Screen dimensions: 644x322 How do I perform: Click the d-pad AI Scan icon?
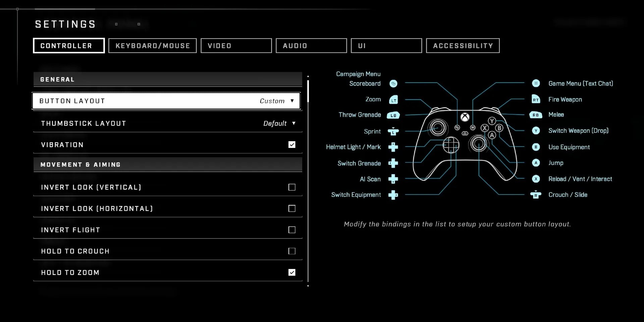point(393,179)
